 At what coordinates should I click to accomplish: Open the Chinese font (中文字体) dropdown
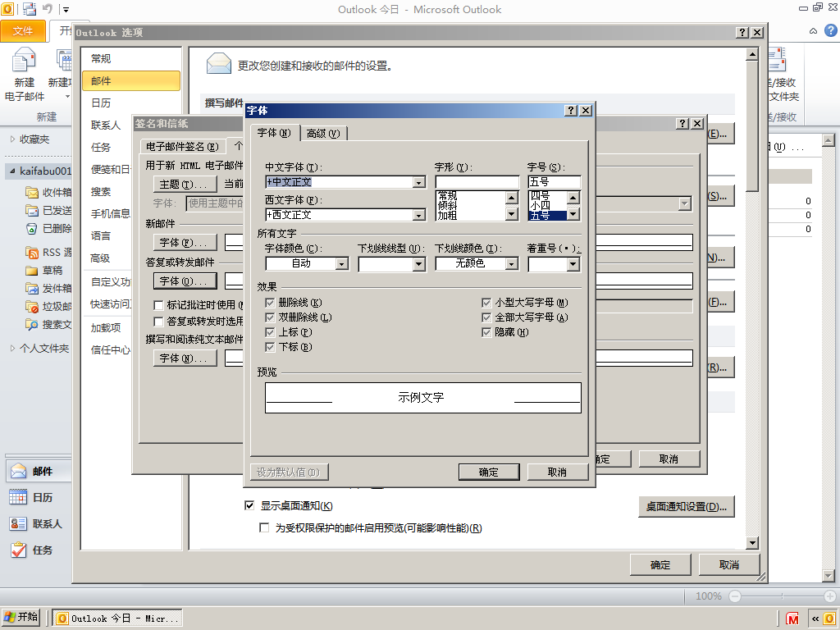[419, 183]
